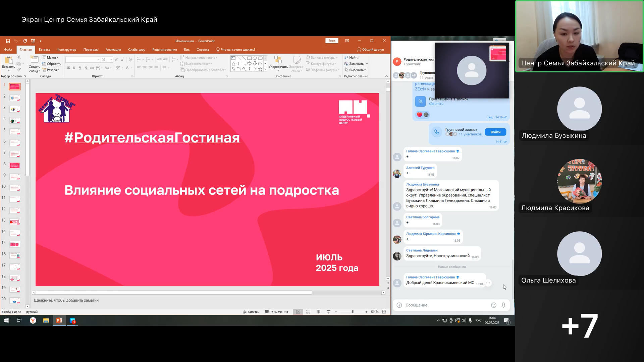Viewport: 644px width, 362px height.
Task: Click the Save icon in quick access toolbar
Action: coord(8,41)
